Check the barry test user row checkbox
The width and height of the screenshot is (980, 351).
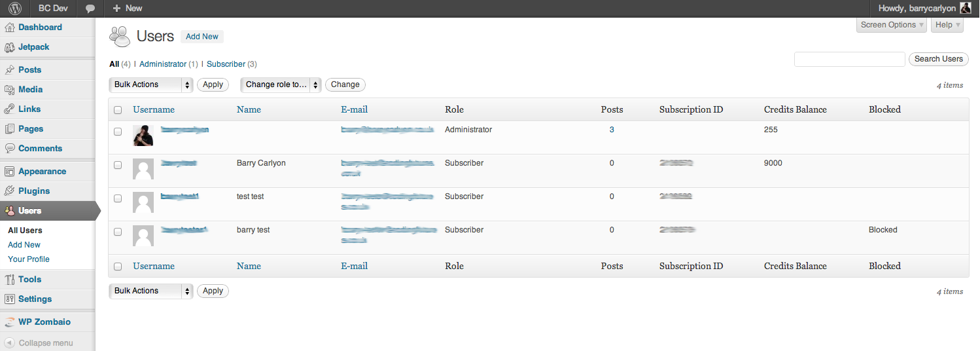118,232
